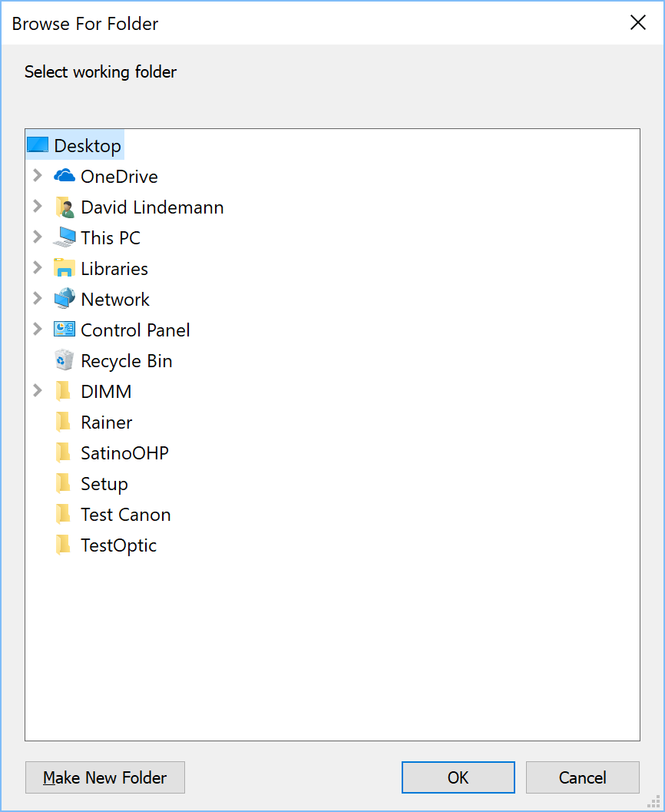
Task: Click the Make New Folder button
Action: click(105, 777)
